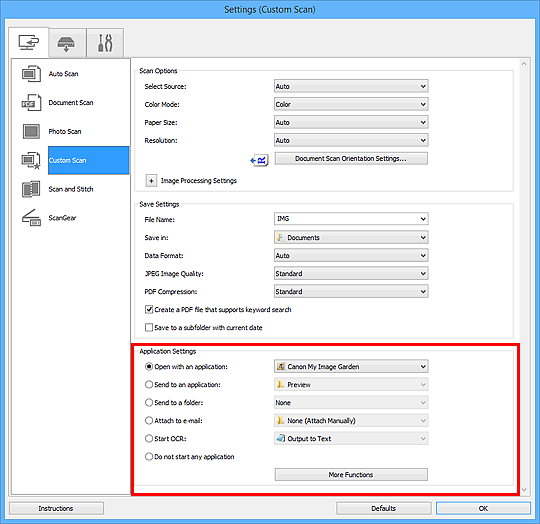Click the document orientation icon
This screenshot has height=524, width=540.
pyautogui.click(x=259, y=160)
